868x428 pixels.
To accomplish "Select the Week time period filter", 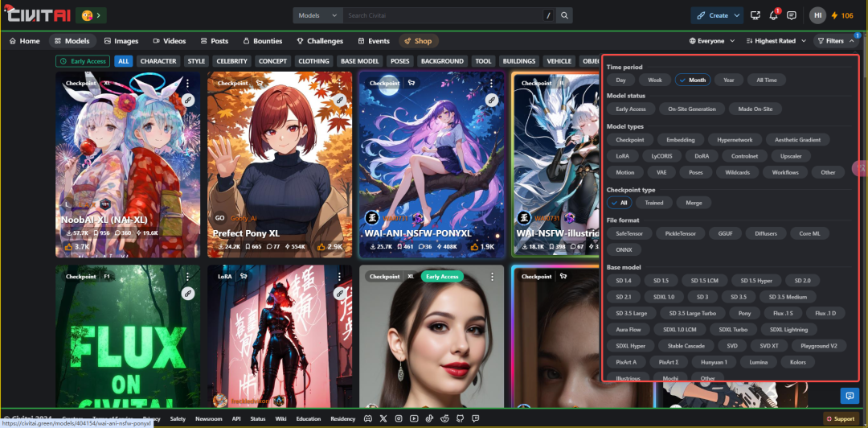I will tap(655, 80).
